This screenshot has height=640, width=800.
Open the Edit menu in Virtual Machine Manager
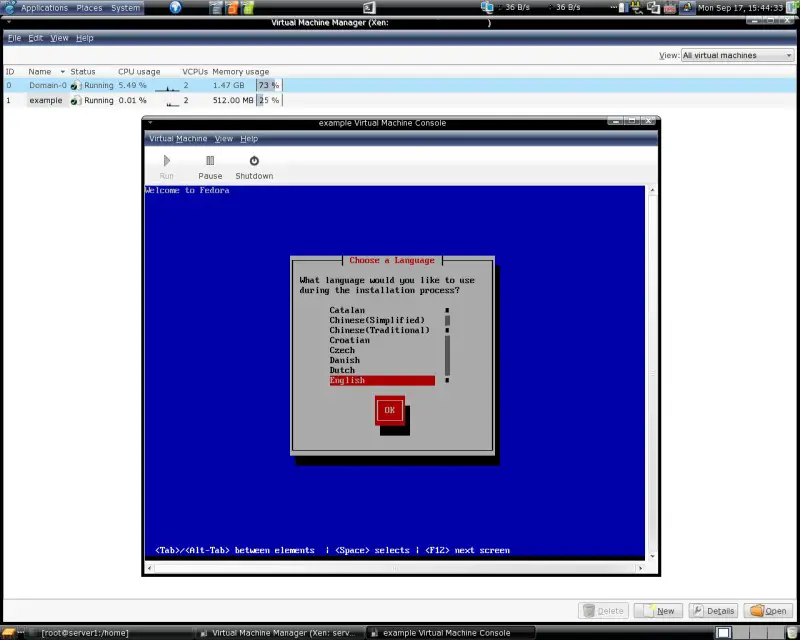coord(35,38)
